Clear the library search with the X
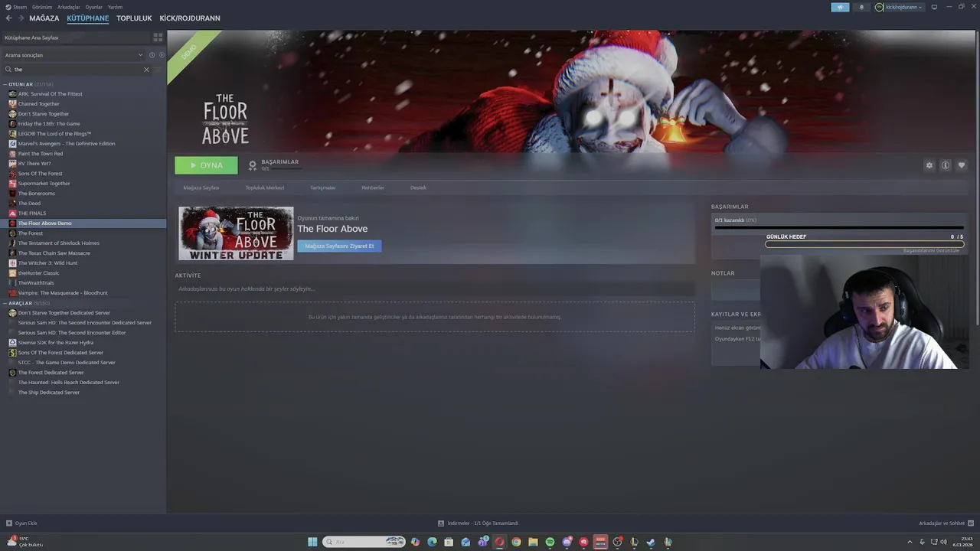Image resolution: width=980 pixels, height=551 pixels. coord(146,70)
